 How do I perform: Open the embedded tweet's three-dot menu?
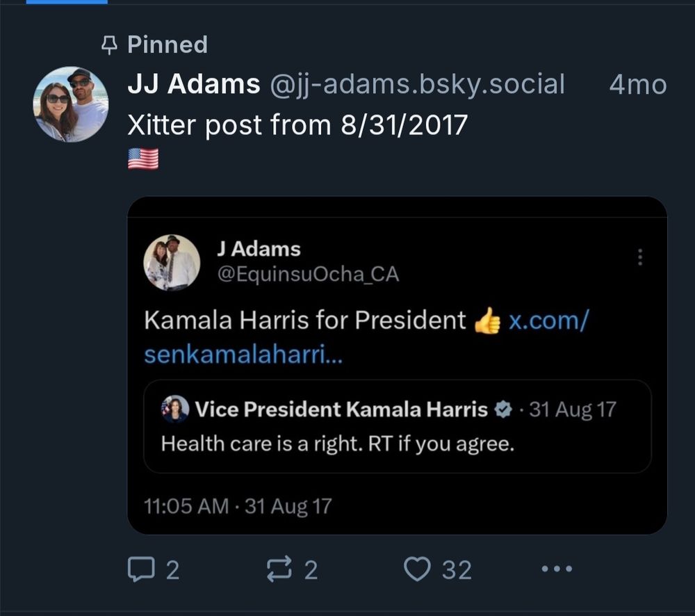click(x=639, y=257)
